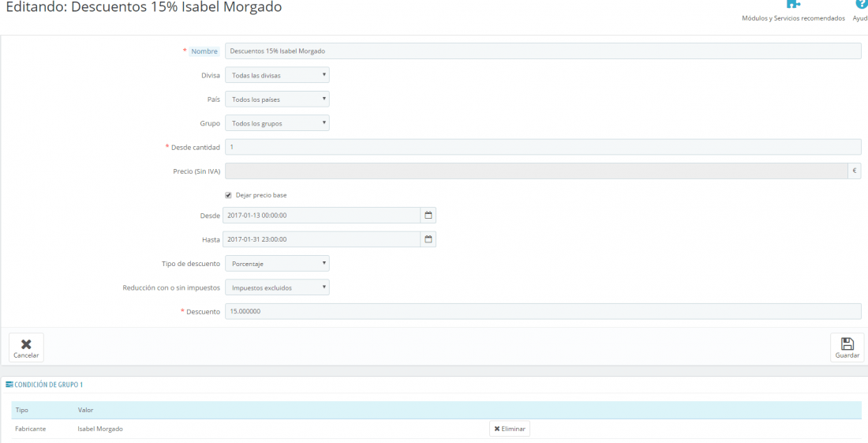Click the CONDICIÓN DE GRUPO 1 heading
This screenshot has width=868, height=443.
tap(49, 385)
